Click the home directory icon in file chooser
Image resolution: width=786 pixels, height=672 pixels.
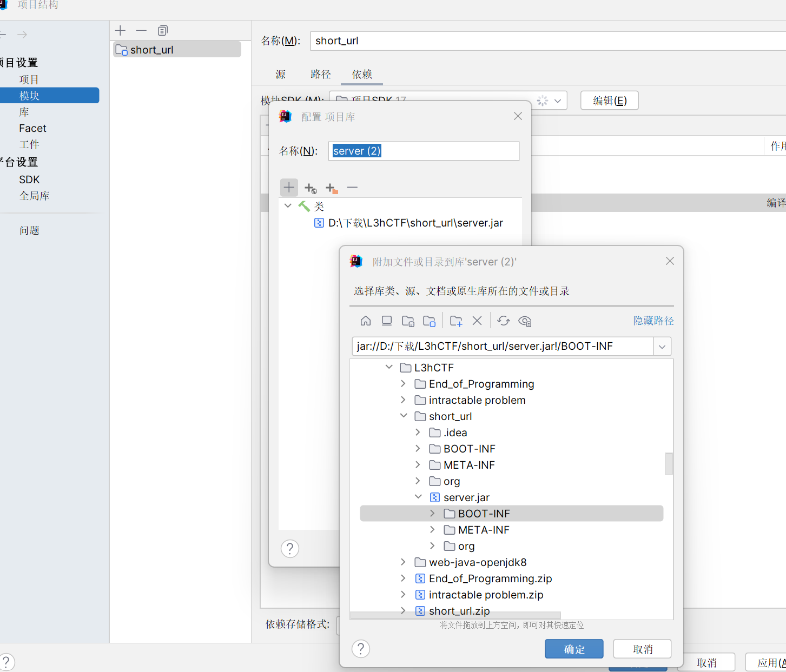click(x=366, y=321)
